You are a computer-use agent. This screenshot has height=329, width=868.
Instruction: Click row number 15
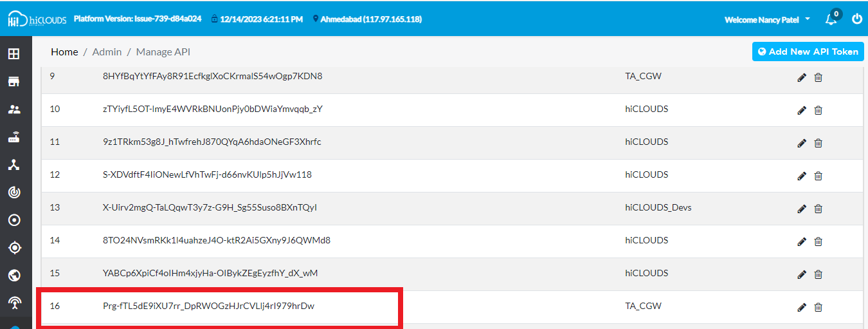pyautogui.click(x=55, y=273)
